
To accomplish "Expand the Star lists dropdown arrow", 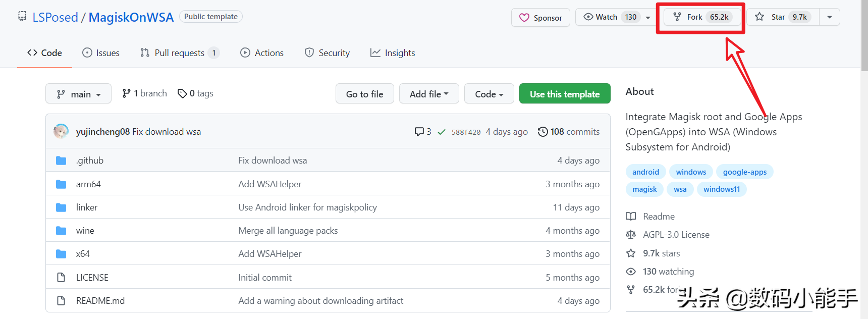I will tap(830, 17).
